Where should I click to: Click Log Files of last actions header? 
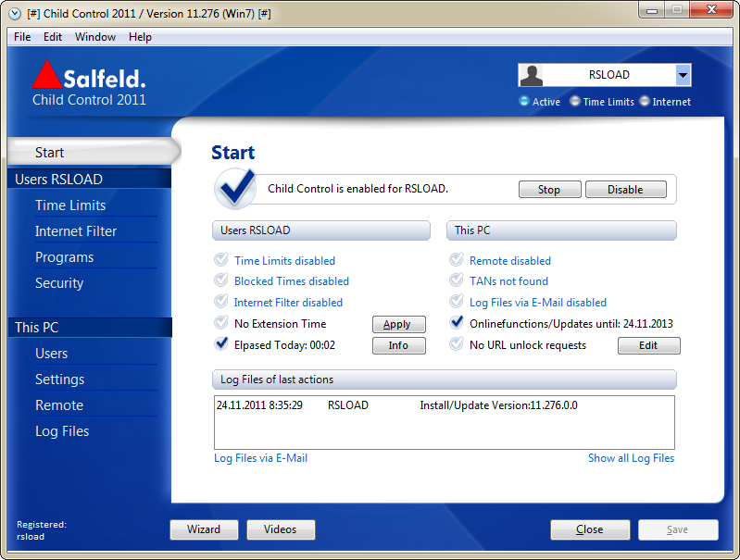tap(445, 380)
